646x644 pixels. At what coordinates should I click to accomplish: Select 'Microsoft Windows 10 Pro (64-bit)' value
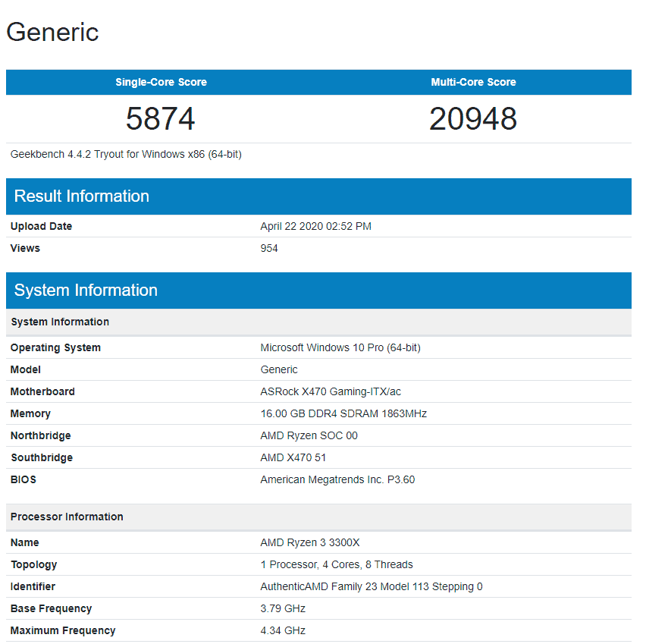[x=340, y=347]
